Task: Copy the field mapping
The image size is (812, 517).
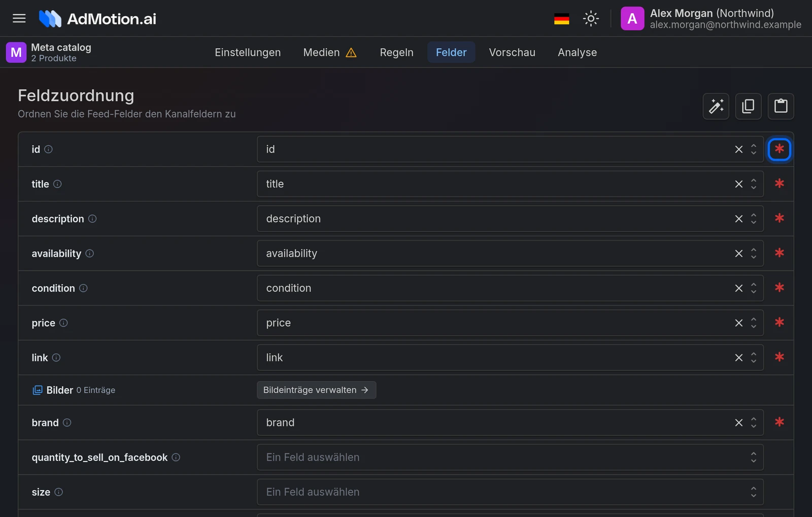Action: click(x=749, y=106)
